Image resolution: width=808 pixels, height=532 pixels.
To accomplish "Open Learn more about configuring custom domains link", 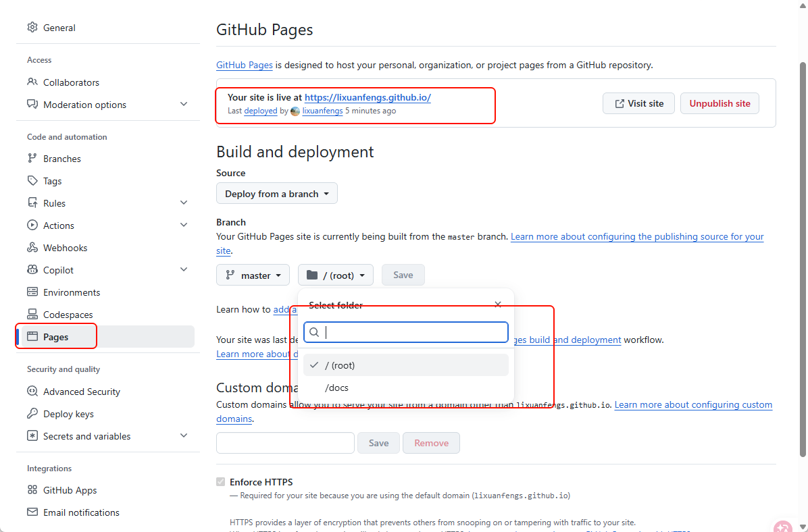I will tap(693, 404).
